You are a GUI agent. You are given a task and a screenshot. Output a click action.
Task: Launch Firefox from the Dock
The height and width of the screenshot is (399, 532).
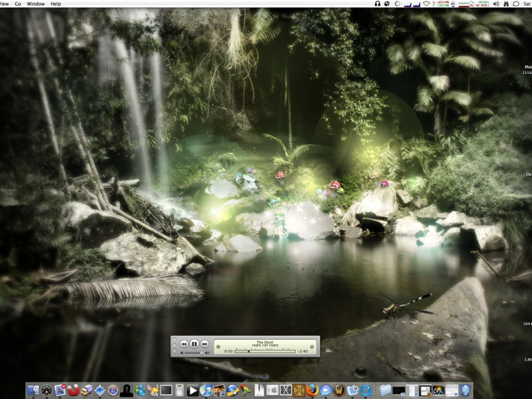pyautogui.click(x=312, y=391)
